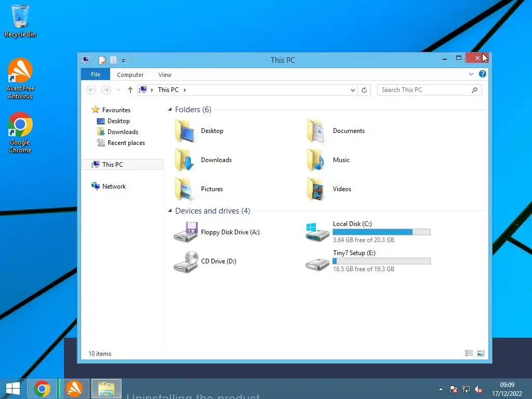The width and height of the screenshot is (532, 399).
Task: Click This PC text in address bar
Action: point(168,90)
